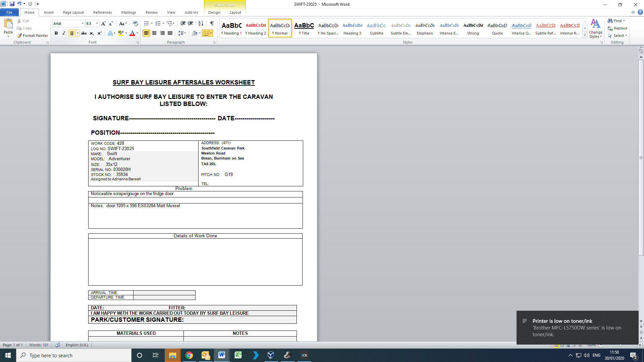Click the Sort icon in Paragraph group
Image resolution: width=644 pixels, height=362 pixels.
pos(201,23)
